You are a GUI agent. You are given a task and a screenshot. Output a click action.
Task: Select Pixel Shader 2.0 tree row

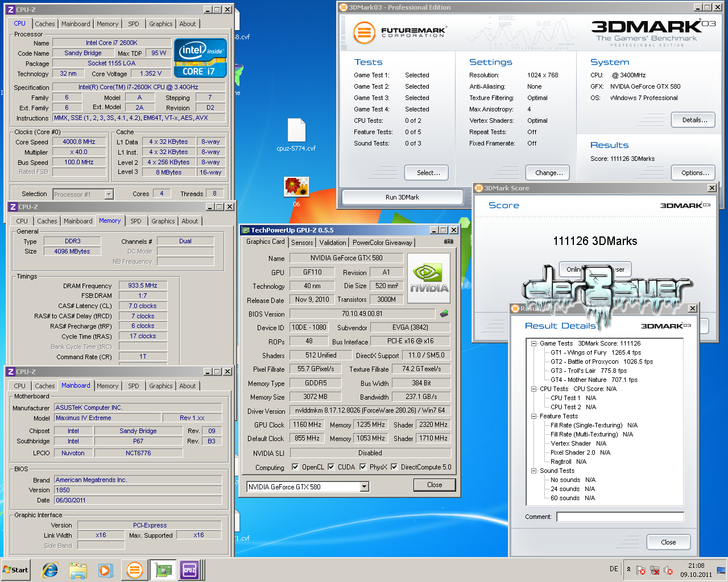(580, 452)
